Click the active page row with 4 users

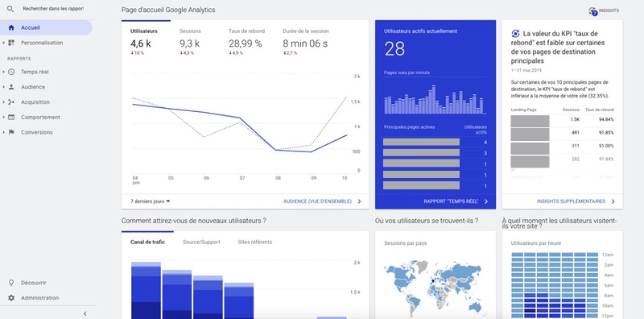pos(435,142)
